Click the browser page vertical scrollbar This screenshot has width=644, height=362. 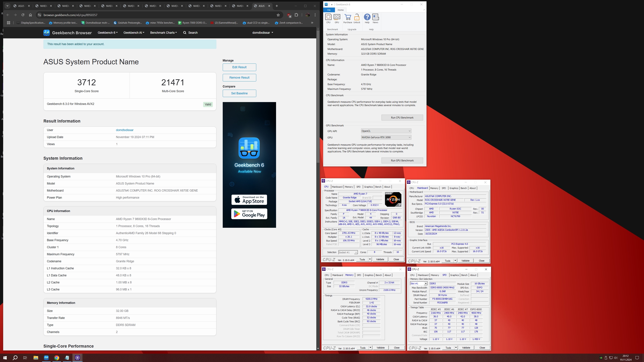(318, 97)
